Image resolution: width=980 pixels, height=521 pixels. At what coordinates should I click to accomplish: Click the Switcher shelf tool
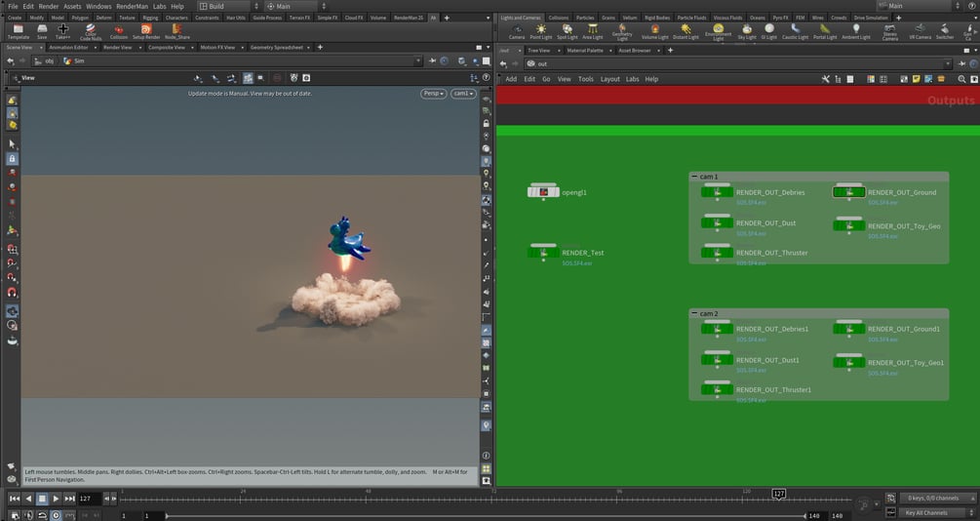coord(945,32)
